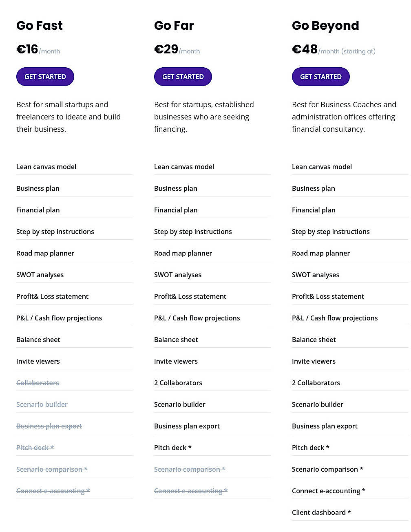Select the Go Far plan title
Screen dimensions: 411x532
pos(174,26)
